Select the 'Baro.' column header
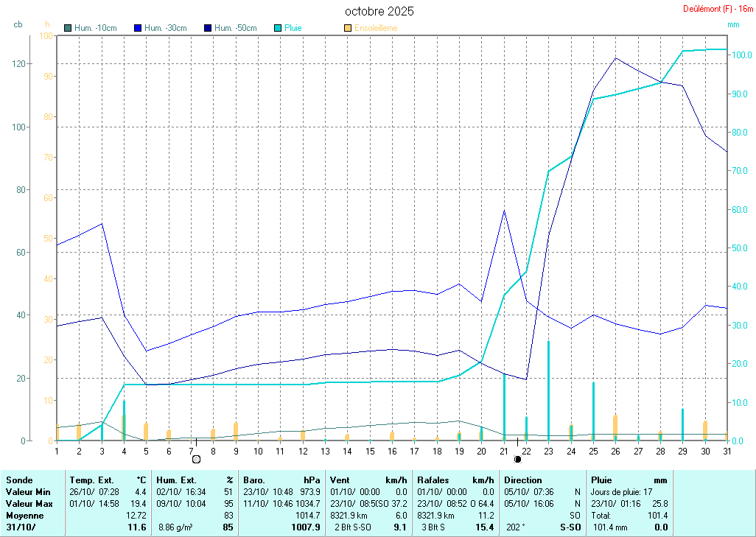Viewport: 756px width, 537px height. coord(256,480)
